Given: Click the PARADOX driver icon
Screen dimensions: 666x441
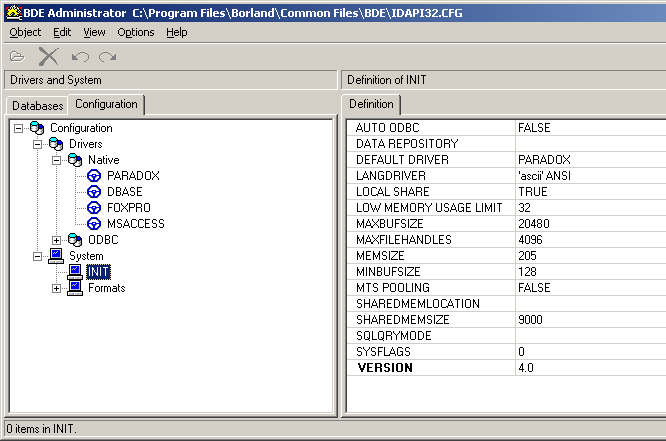Looking at the screenshot, I should 94,176.
